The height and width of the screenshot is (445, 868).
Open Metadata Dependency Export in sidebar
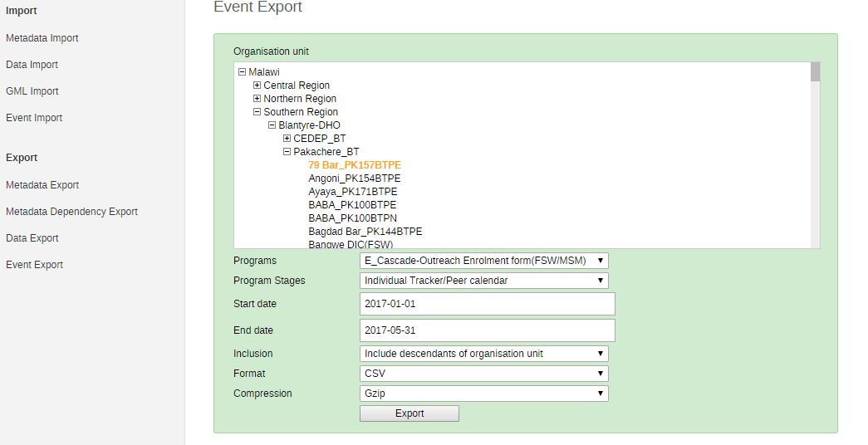pyautogui.click(x=71, y=212)
